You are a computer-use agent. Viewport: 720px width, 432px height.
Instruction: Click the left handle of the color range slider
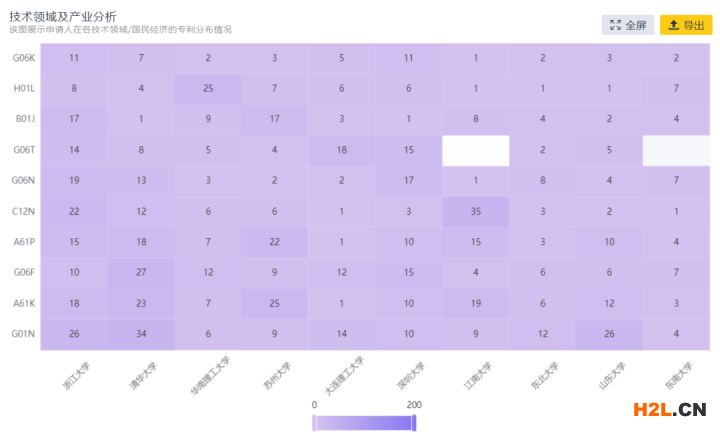315,423
